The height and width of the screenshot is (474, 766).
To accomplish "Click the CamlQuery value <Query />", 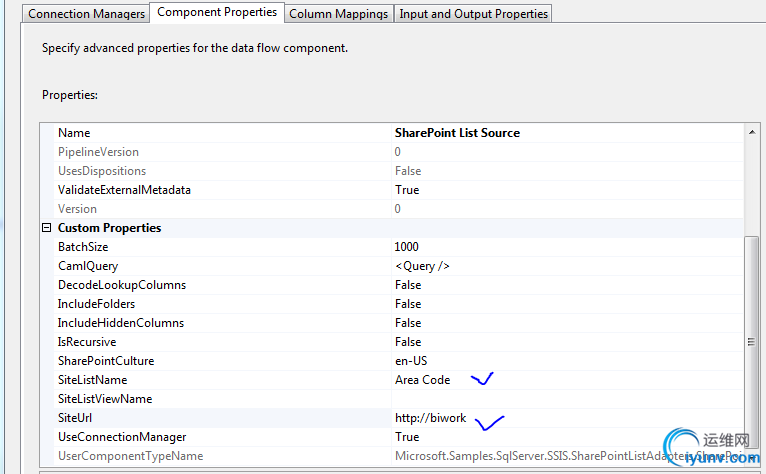I will 422,266.
